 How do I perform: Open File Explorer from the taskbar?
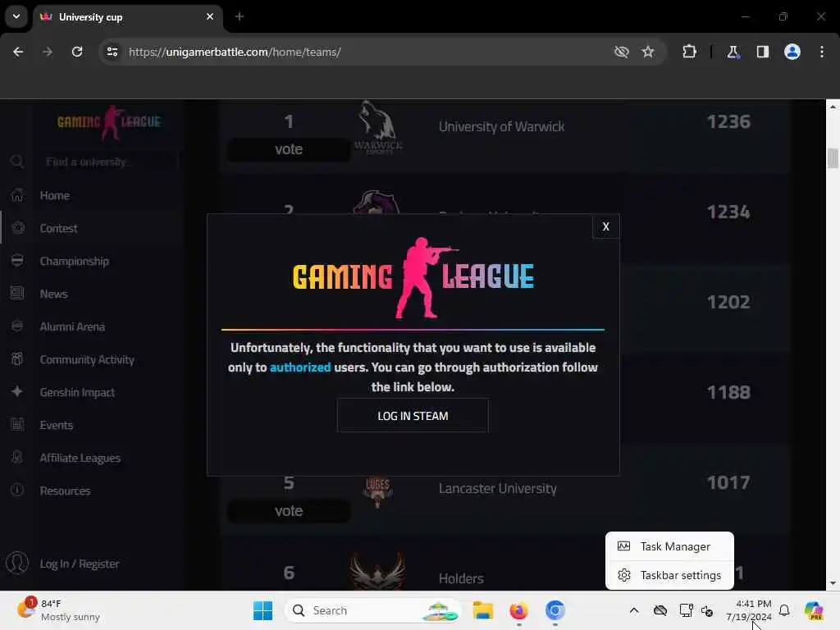482,610
